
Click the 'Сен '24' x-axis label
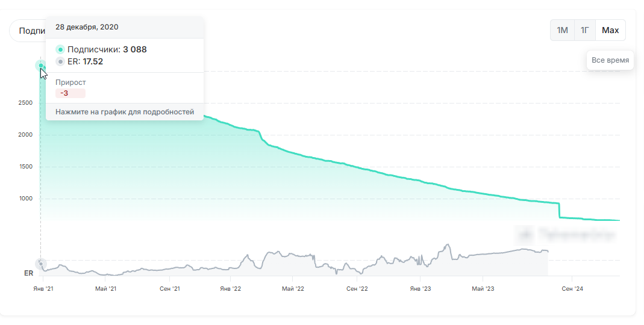[x=572, y=289]
